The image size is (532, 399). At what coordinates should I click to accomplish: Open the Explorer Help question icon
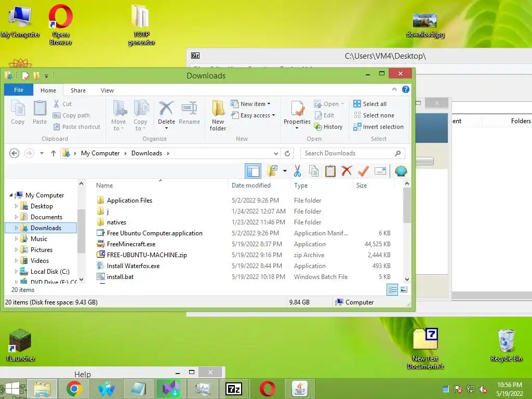405,89
